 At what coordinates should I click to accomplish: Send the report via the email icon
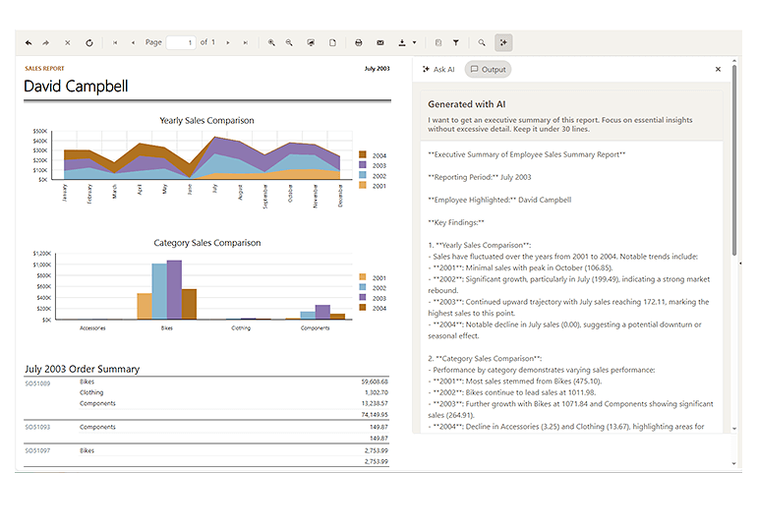click(380, 43)
